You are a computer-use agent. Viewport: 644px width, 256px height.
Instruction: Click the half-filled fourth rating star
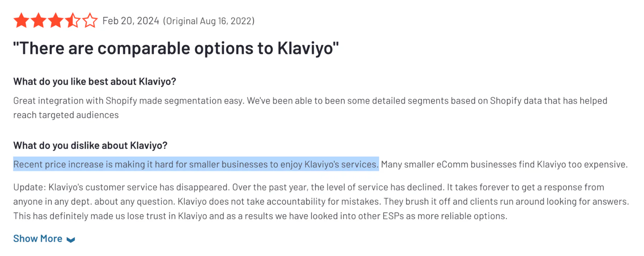(x=73, y=20)
